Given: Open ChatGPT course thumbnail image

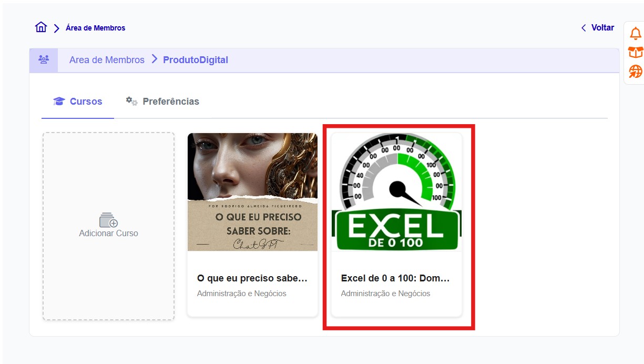Looking at the screenshot, I should [x=252, y=192].
